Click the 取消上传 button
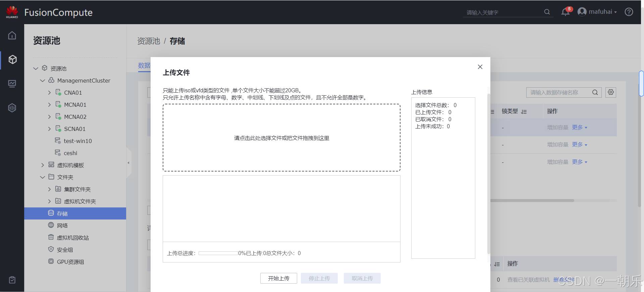This screenshot has width=644, height=292. click(362, 278)
